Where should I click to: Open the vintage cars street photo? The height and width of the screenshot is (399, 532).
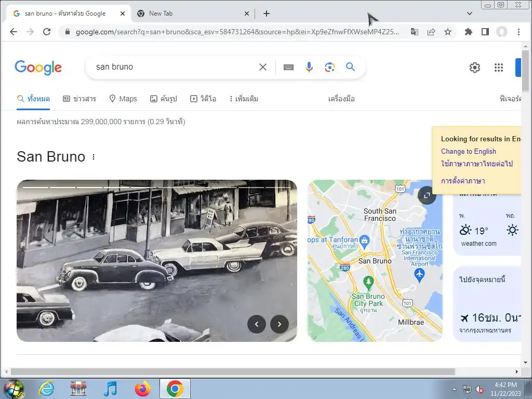point(157,261)
